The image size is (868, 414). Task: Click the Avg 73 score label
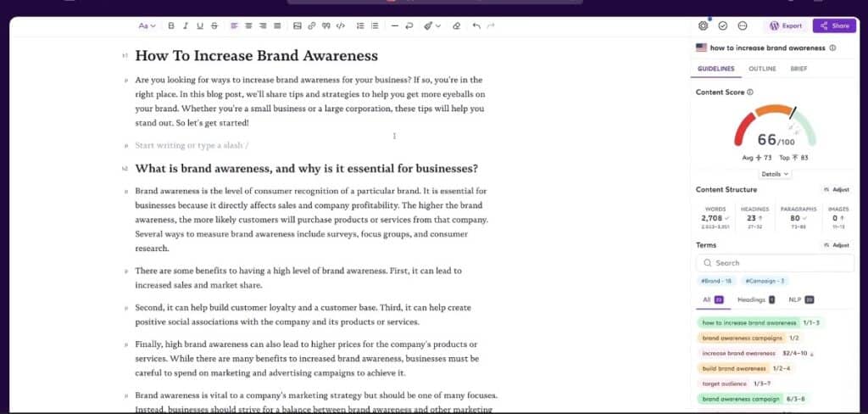757,158
